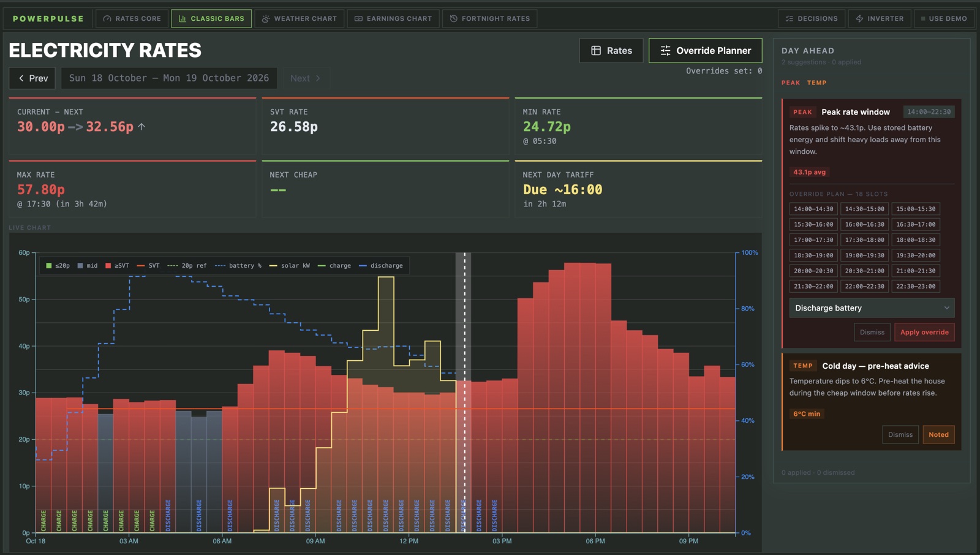
Task: Select the Override Planner view
Action: (706, 50)
